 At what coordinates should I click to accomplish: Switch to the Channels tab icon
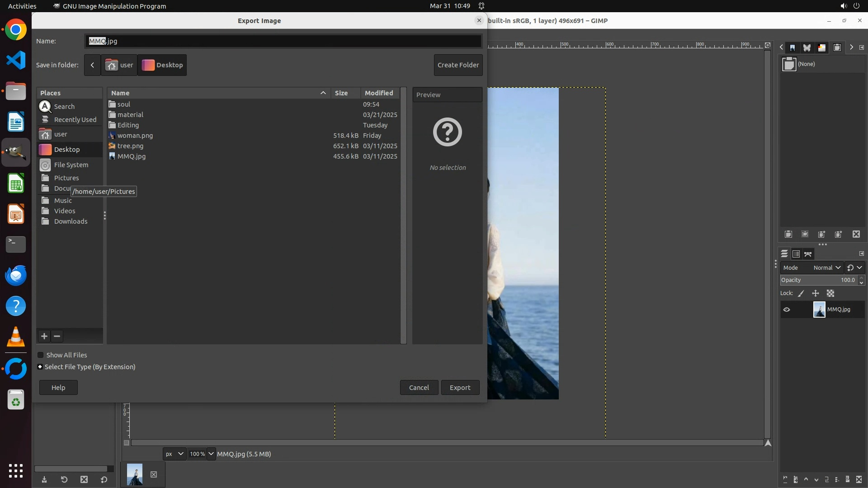[x=796, y=254]
